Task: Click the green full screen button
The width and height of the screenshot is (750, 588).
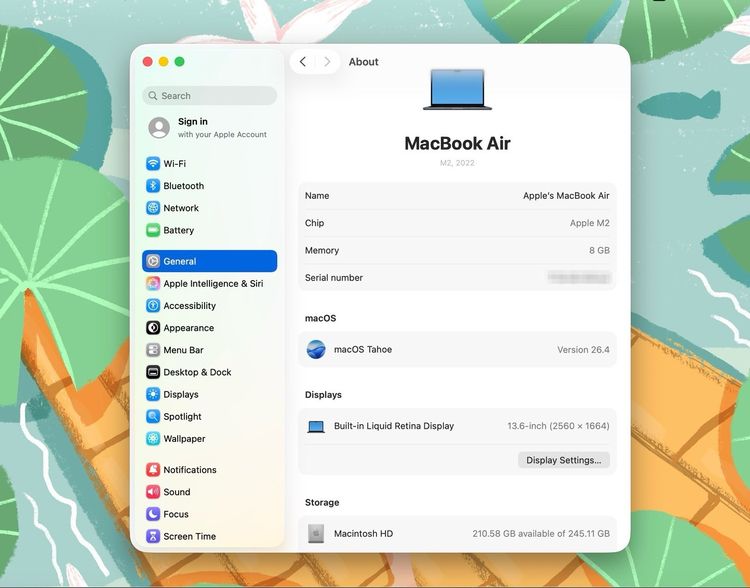Action: (x=179, y=62)
